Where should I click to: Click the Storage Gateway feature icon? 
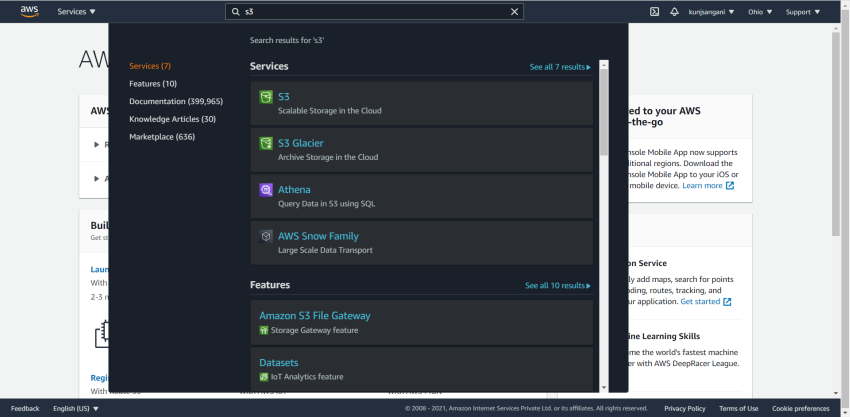pyautogui.click(x=264, y=330)
